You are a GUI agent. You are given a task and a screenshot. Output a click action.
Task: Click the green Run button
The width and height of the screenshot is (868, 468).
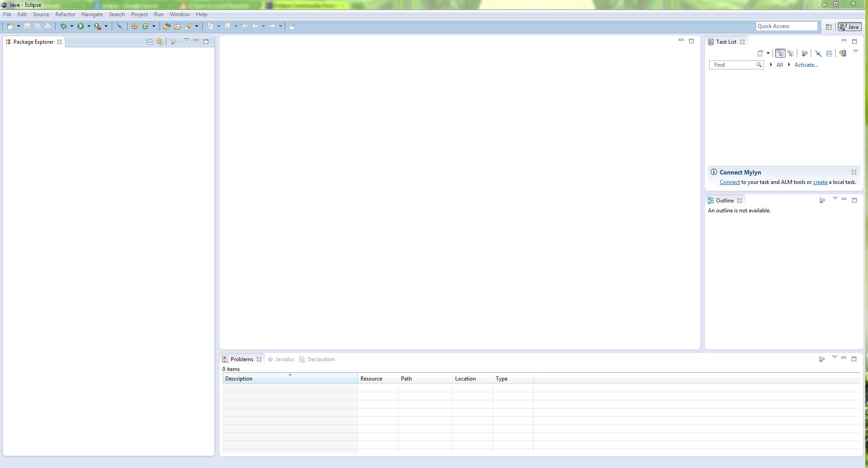pyautogui.click(x=81, y=26)
